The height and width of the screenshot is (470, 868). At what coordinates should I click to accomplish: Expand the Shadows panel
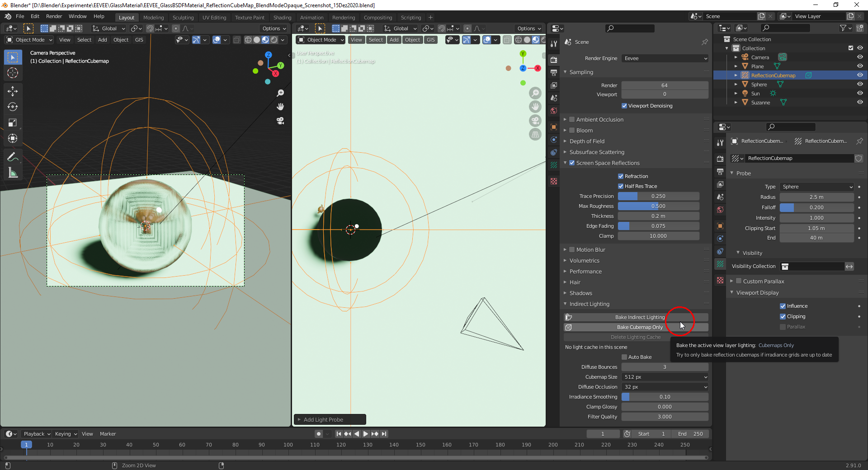coord(580,293)
